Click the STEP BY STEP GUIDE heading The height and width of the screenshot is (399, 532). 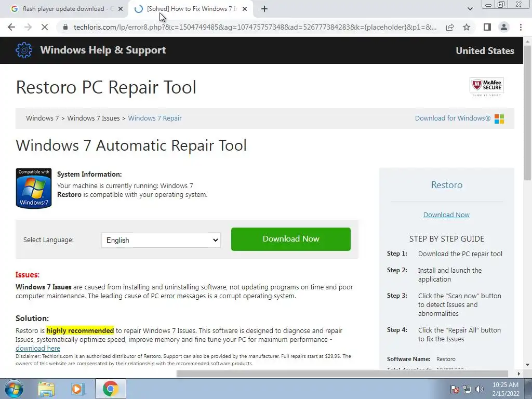point(446,239)
